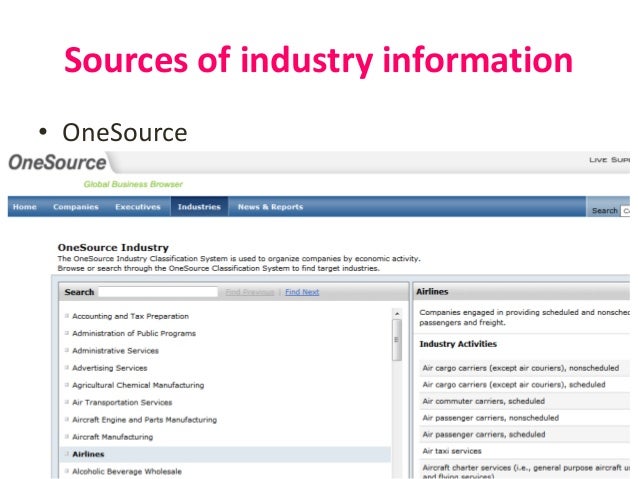This screenshot has height=479, width=638.
Task: Switch to the Executives tab
Action: (138, 207)
